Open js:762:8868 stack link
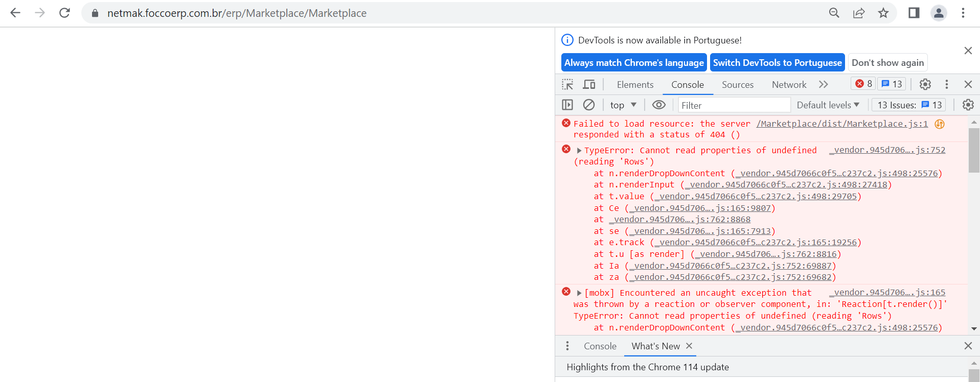Viewport: 980px width, 382px height. pyautogui.click(x=680, y=220)
